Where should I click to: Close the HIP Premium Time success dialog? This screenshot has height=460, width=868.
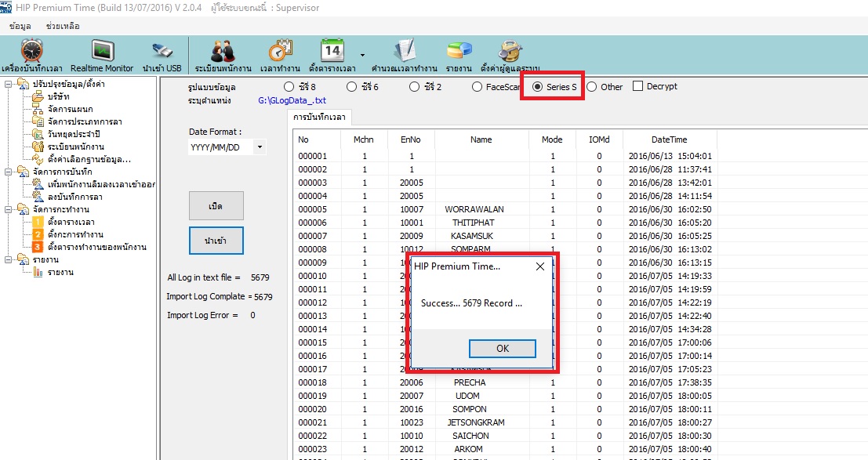[x=540, y=266]
